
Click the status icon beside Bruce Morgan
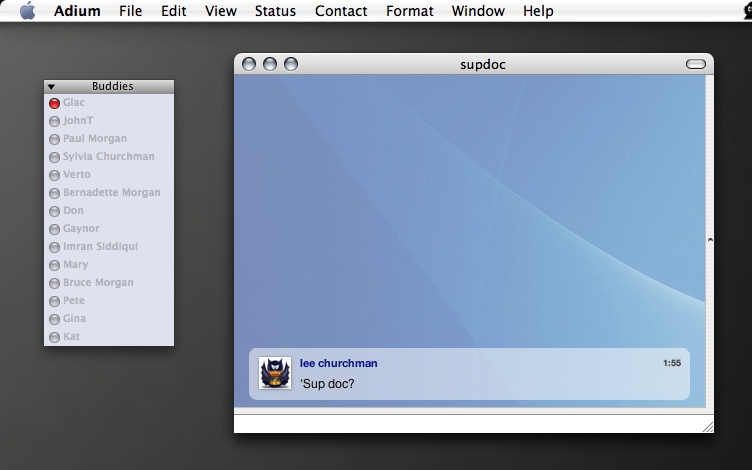[54, 283]
